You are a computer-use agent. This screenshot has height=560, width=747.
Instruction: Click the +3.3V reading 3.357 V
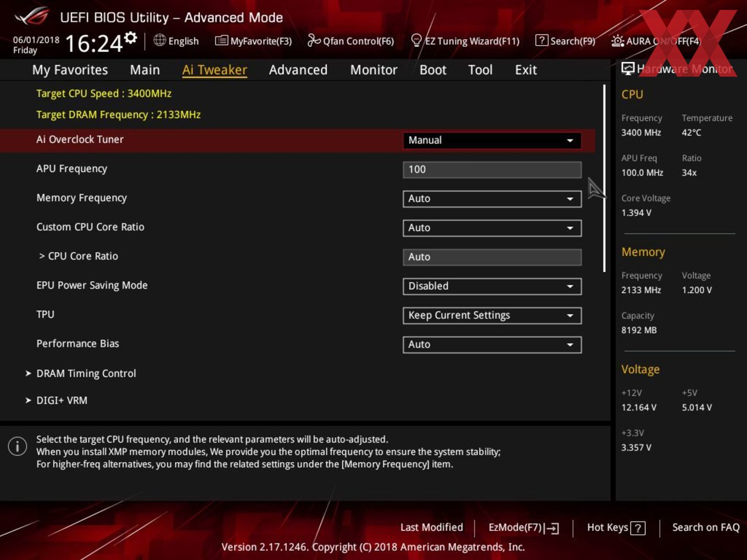(636, 447)
